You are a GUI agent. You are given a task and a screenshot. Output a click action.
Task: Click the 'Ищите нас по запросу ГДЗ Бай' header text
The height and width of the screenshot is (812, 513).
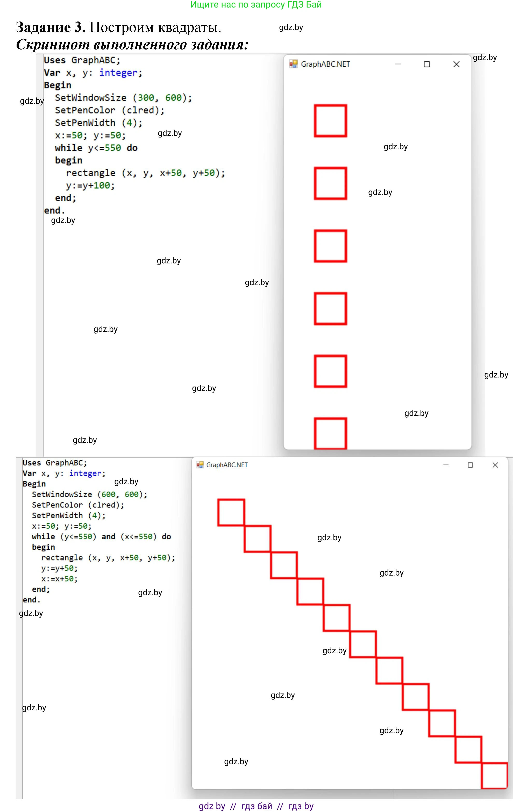click(x=256, y=5)
